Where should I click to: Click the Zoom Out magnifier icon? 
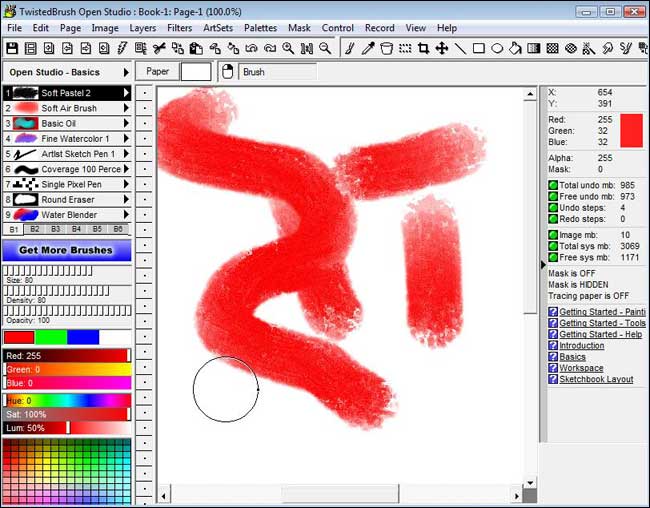325,49
